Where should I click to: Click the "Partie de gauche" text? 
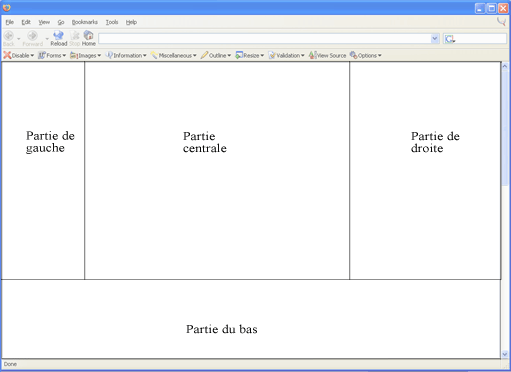click(x=50, y=142)
